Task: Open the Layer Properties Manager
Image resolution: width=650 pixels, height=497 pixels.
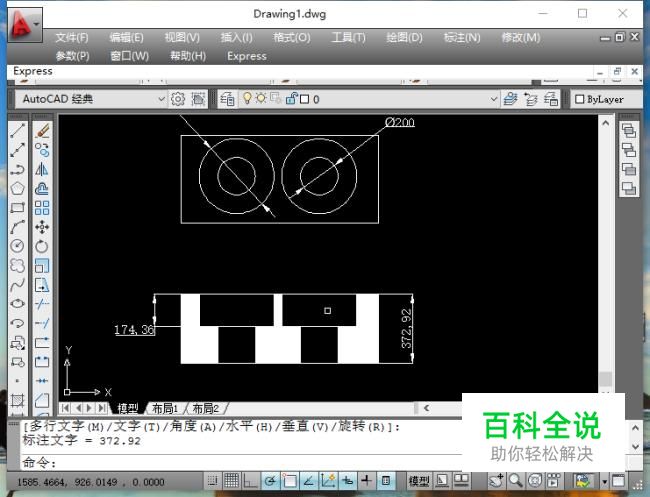Action: tap(227, 99)
